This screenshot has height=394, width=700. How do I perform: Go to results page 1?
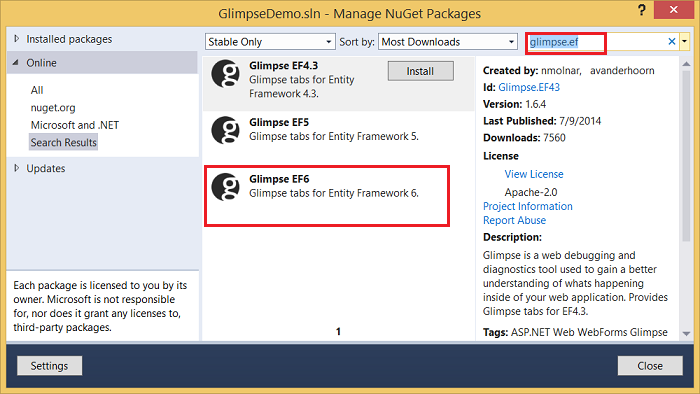[338, 332]
